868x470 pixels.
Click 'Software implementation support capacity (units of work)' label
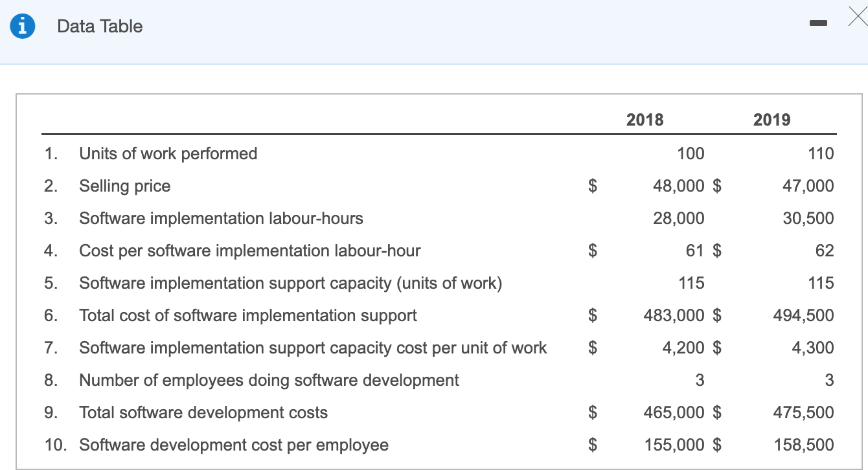(291, 283)
